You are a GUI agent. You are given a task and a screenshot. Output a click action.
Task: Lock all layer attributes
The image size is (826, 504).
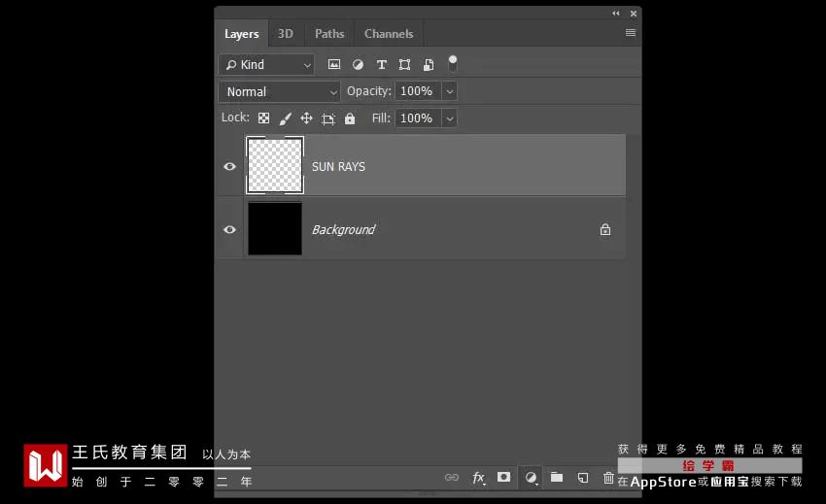(x=350, y=118)
